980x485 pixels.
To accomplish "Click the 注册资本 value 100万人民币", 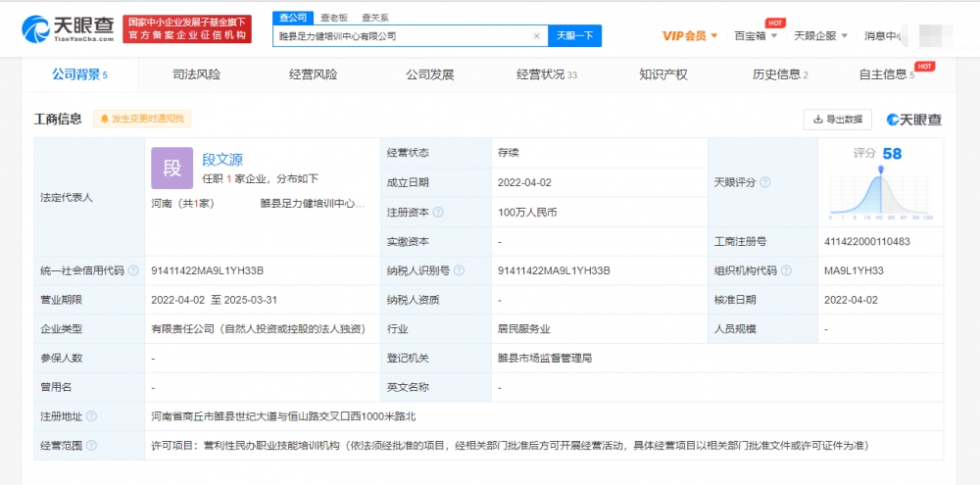I will coord(527,213).
